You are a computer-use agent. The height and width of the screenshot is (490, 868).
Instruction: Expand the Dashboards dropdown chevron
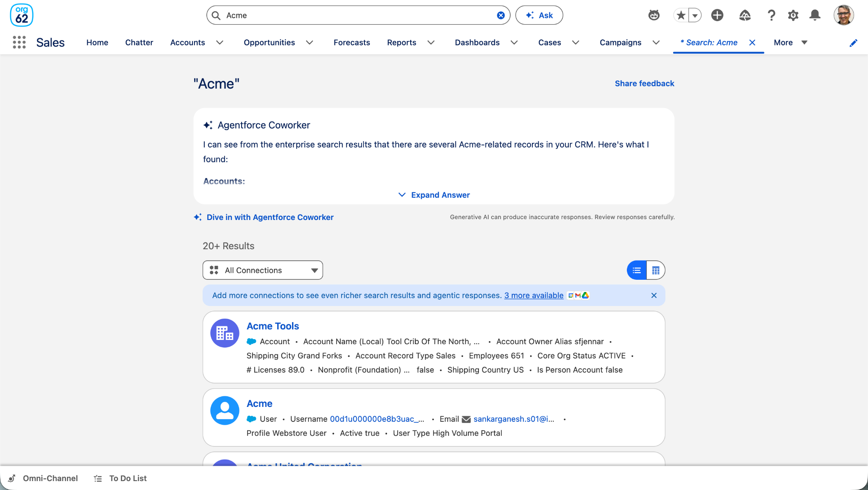(x=514, y=42)
